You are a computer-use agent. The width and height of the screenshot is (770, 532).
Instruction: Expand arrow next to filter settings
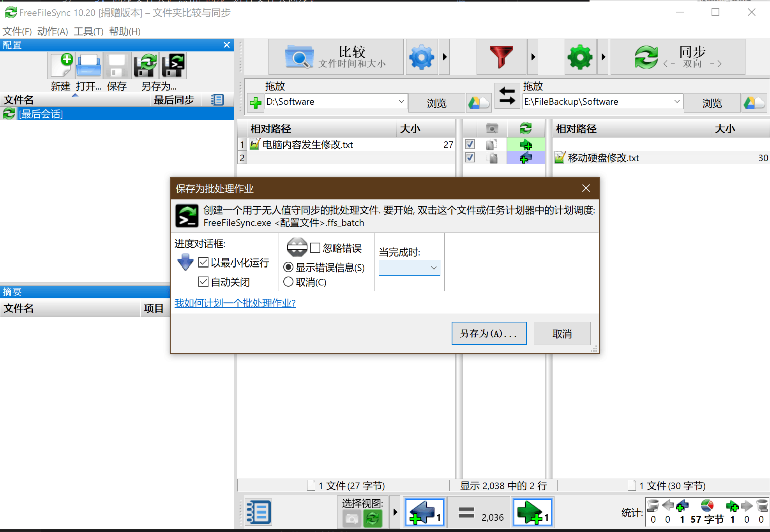(533, 57)
